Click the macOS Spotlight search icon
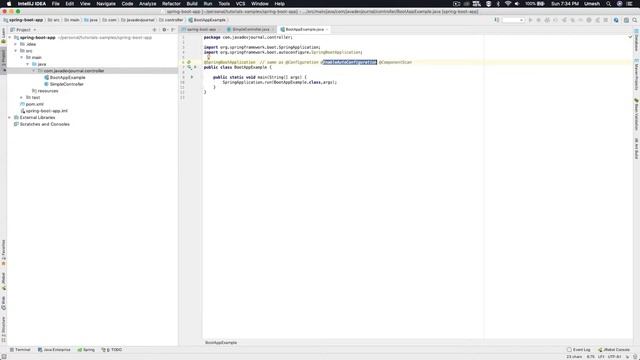The height and width of the screenshot is (360, 640). [x=608, y=4]
